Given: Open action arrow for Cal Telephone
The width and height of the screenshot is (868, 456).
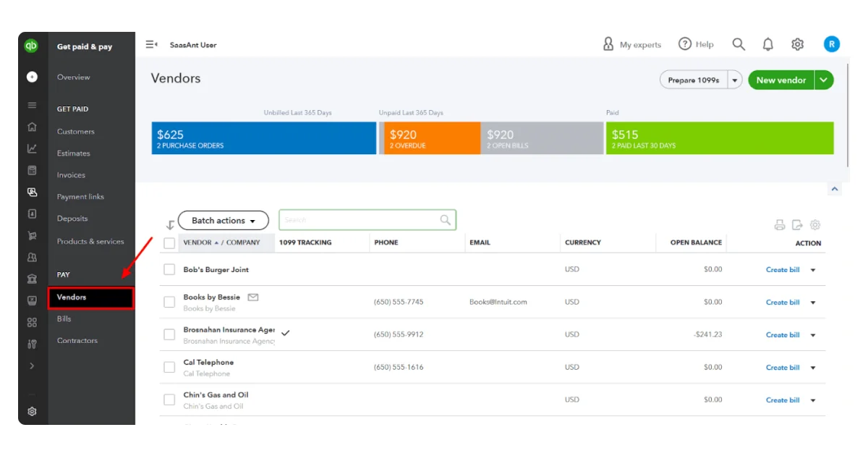Looking at the screenshot, I should [x=813, y=368].
